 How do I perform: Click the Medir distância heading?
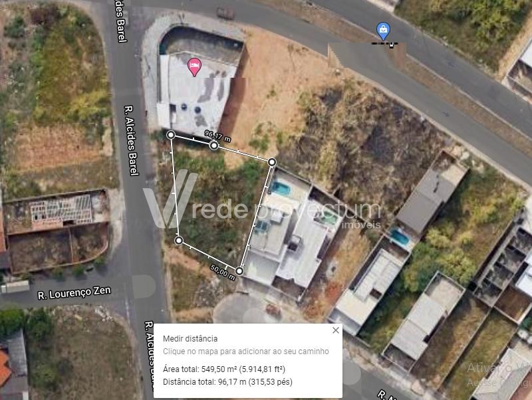coord(190,339)
